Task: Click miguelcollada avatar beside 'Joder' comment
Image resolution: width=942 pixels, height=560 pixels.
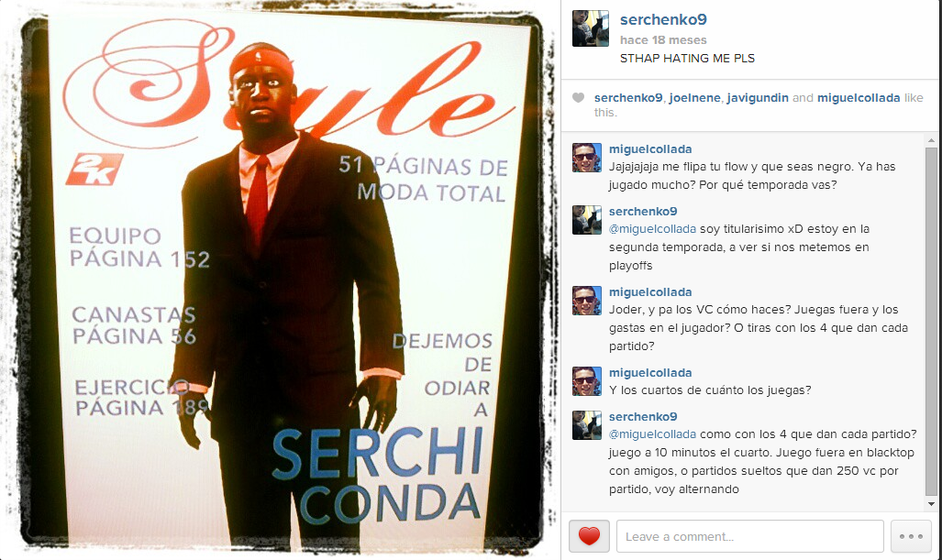Action: (586, 301)
